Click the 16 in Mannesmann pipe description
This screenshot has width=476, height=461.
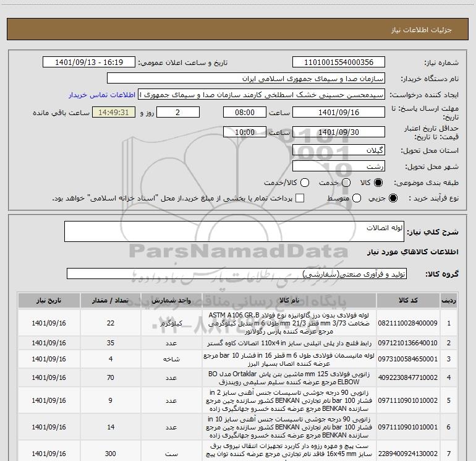coord(289,359)
